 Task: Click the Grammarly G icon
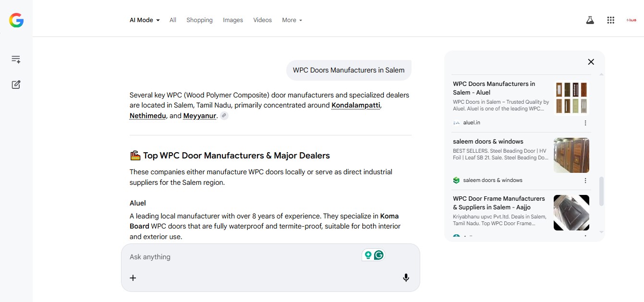pos(379,255)
